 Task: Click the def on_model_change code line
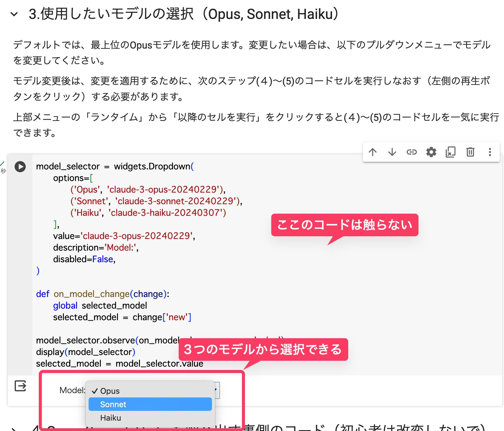[102, 294]
